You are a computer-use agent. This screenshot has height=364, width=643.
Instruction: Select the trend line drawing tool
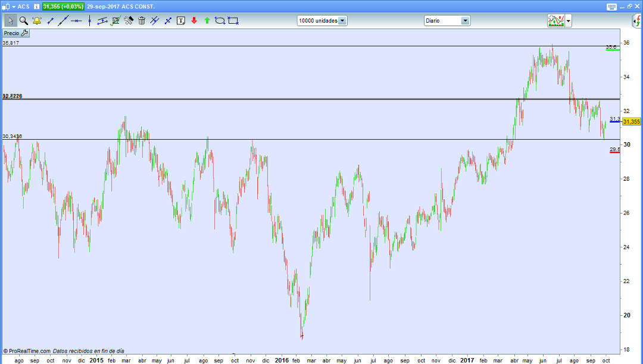tap(63, 20)
